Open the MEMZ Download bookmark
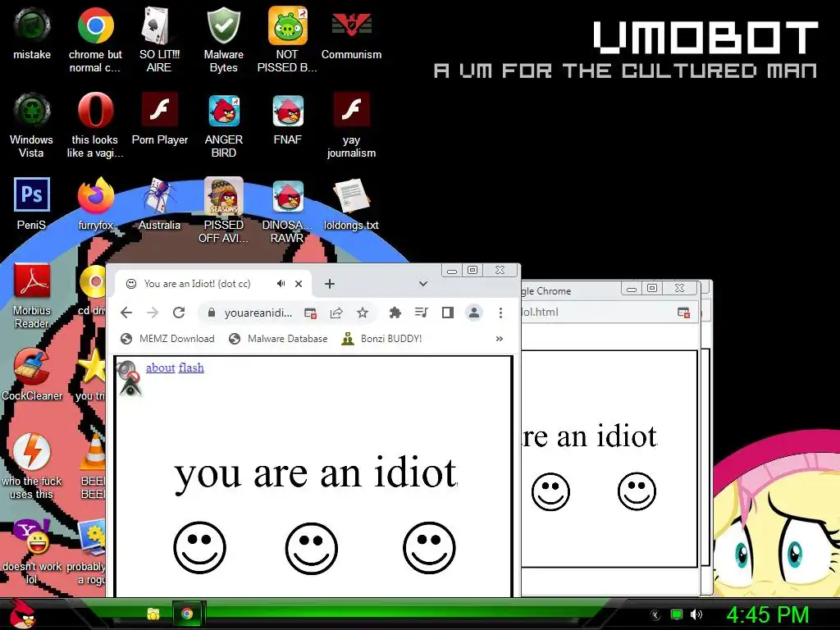The width and height of the screenshot is (840, 630). tap(167, 339)
